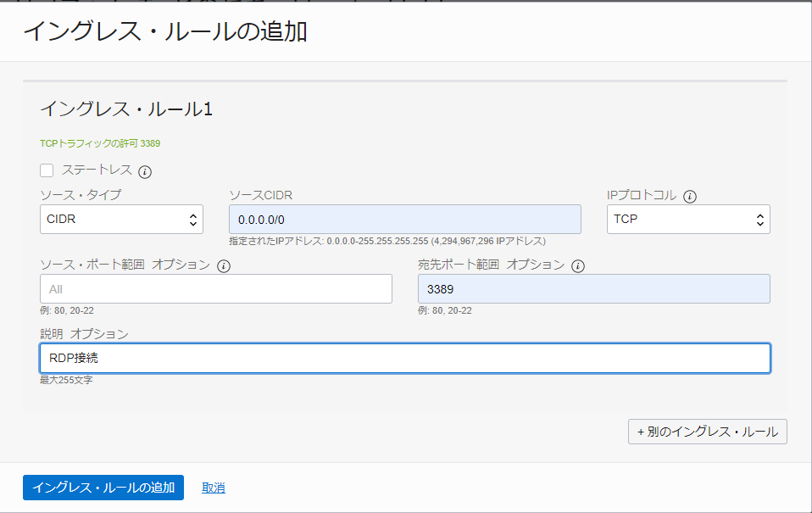Screen dimensions: 812x513
Task: Click the 宛先ポート範囲 info icon
Action: pyautogui.click(x=578, y=265)
